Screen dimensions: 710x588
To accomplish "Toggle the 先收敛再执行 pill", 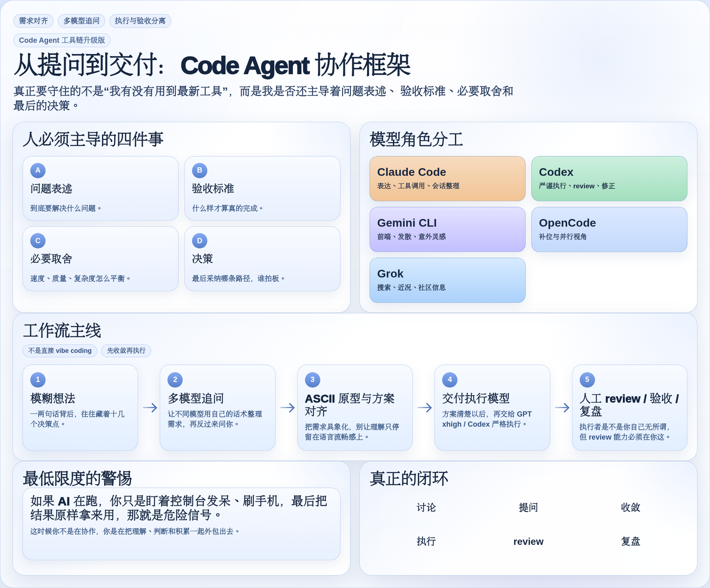I will 126,351.
